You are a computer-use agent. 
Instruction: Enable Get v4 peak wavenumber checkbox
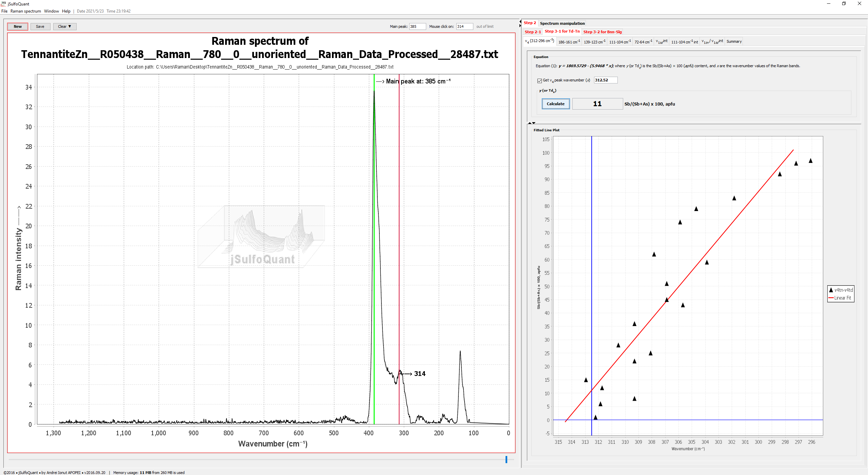click(x=539, y=80)
